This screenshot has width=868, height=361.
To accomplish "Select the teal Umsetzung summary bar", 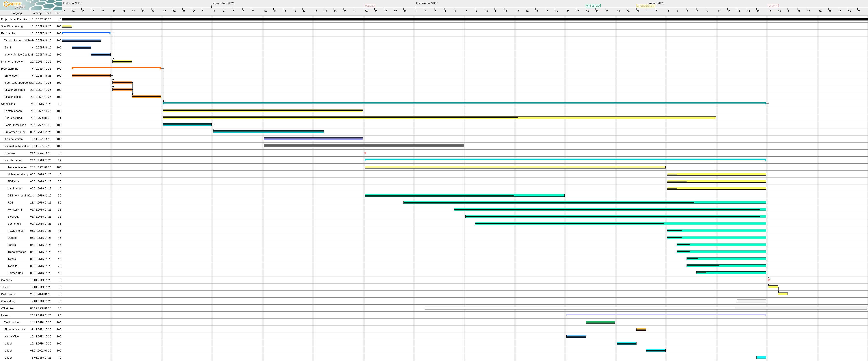I will point(464,103).
